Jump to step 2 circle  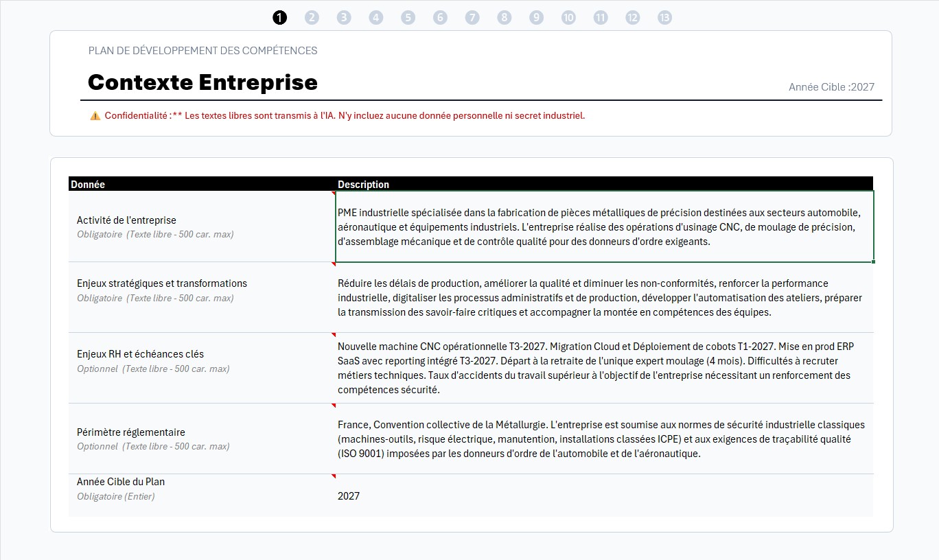click(312, 18)
